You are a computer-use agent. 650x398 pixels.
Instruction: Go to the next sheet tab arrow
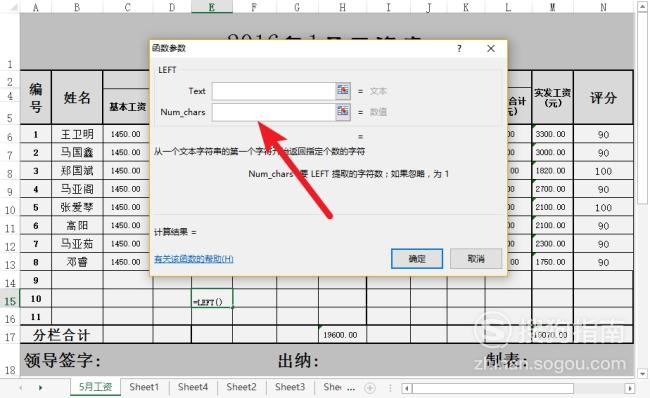pyautogui.click(x=40, y=388)
